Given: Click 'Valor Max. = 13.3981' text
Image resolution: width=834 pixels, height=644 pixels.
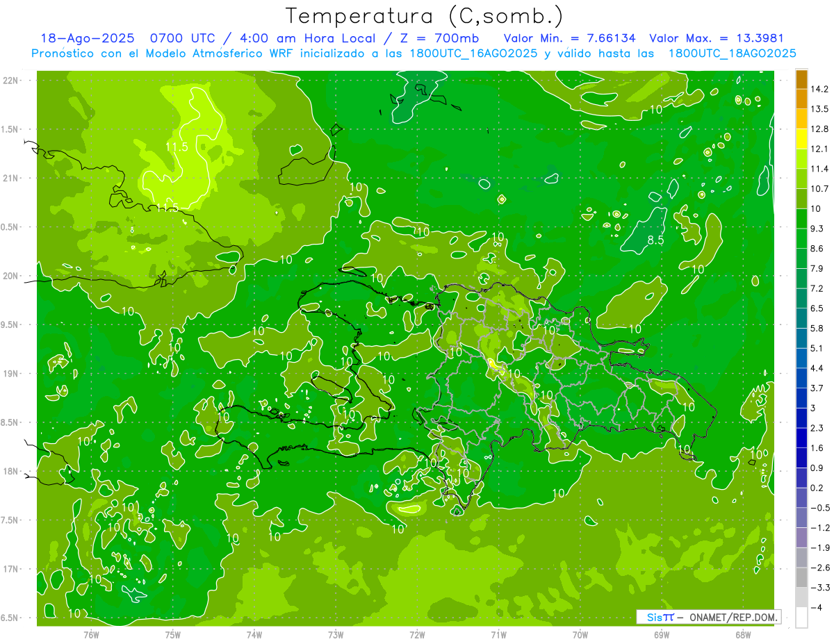Looking at the screenshot, I should click(x=716, y=39).
